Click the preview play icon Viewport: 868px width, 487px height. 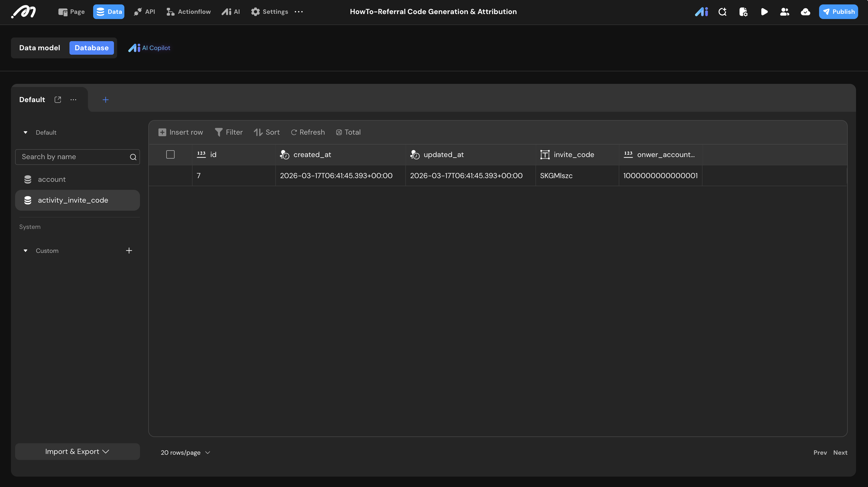coord(764,12)
